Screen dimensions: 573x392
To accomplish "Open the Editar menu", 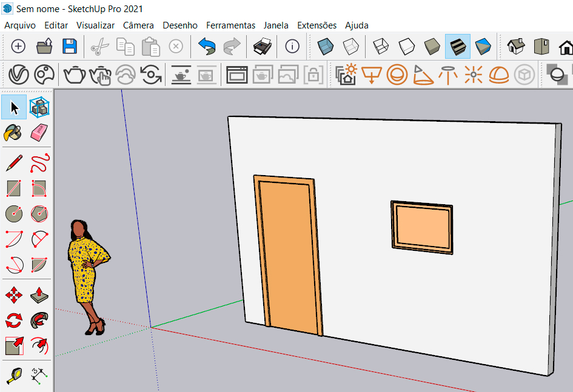I will pyautogui.click(x=56, y=25).
